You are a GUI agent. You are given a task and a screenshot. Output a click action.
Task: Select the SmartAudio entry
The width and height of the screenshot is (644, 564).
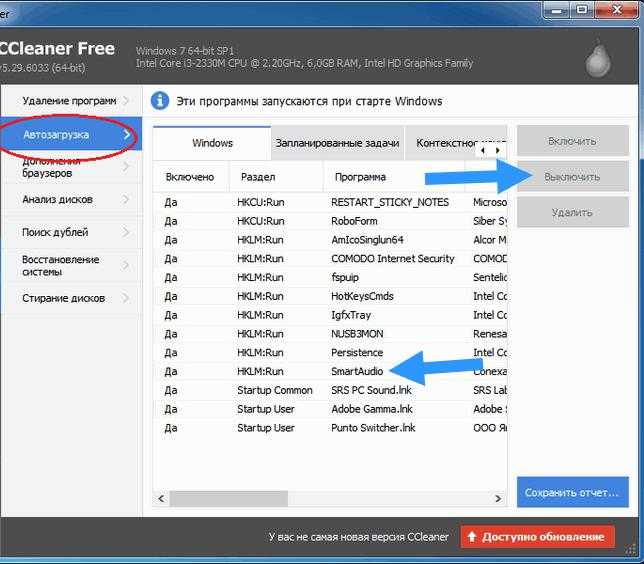pyautogui.click(x=330, y=371)
